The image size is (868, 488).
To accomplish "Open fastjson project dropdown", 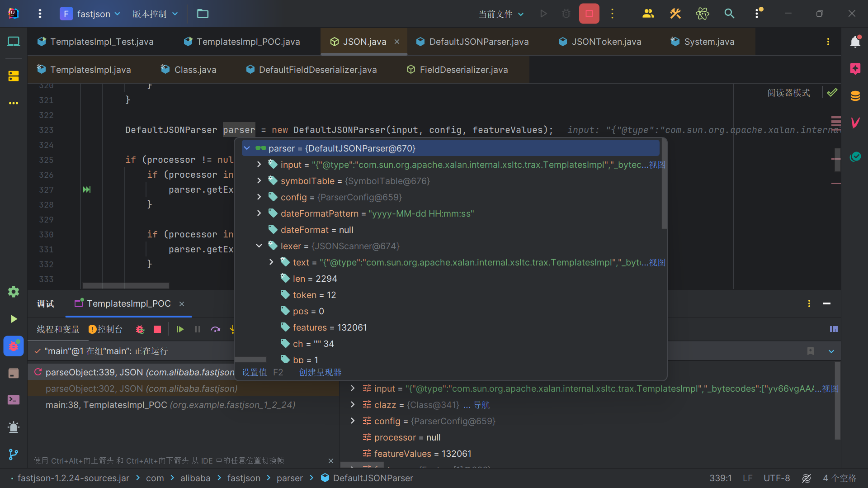I will (90, 14).
